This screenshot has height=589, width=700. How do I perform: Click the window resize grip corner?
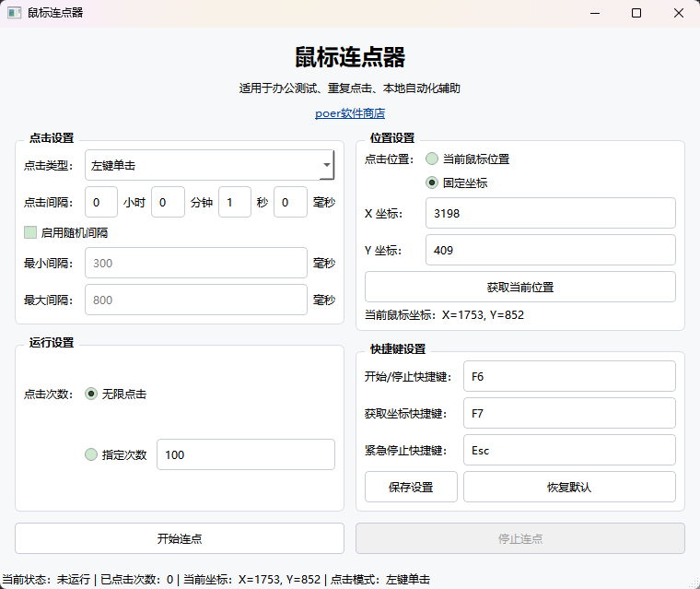click(x=694, y=583)
